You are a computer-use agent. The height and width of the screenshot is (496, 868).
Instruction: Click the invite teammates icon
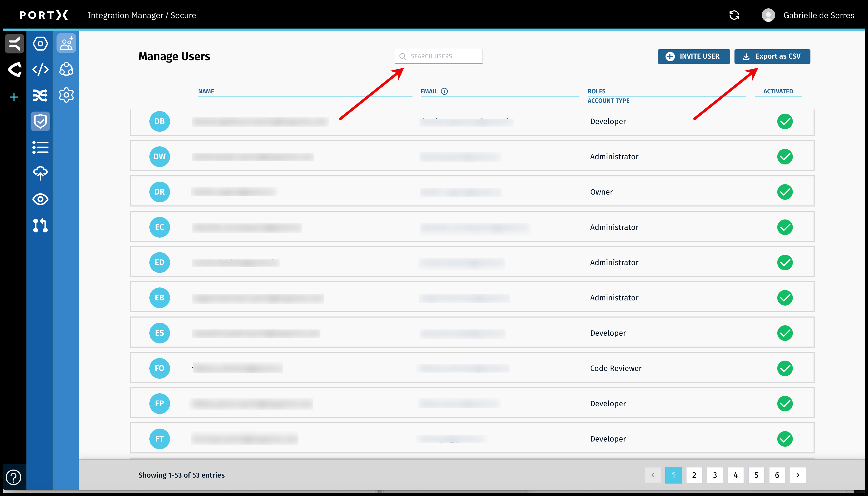pos(66,43)
